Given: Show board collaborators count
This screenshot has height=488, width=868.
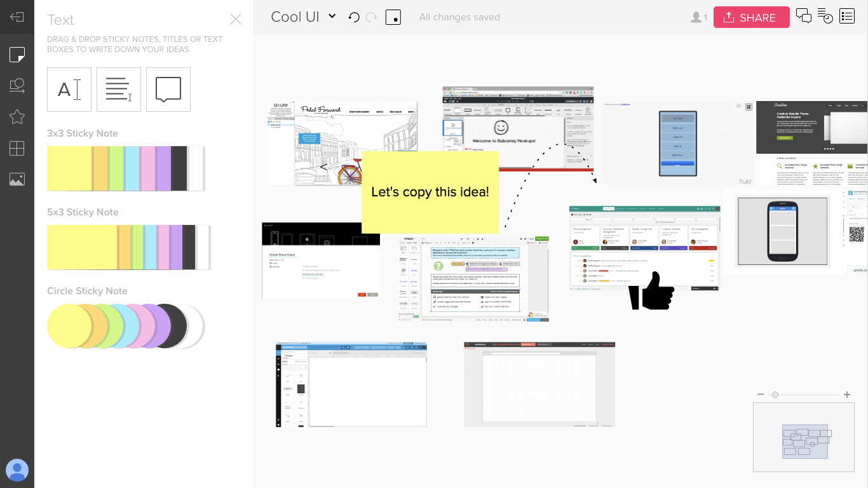Looking at the screenshot, I should coord(698,17).
